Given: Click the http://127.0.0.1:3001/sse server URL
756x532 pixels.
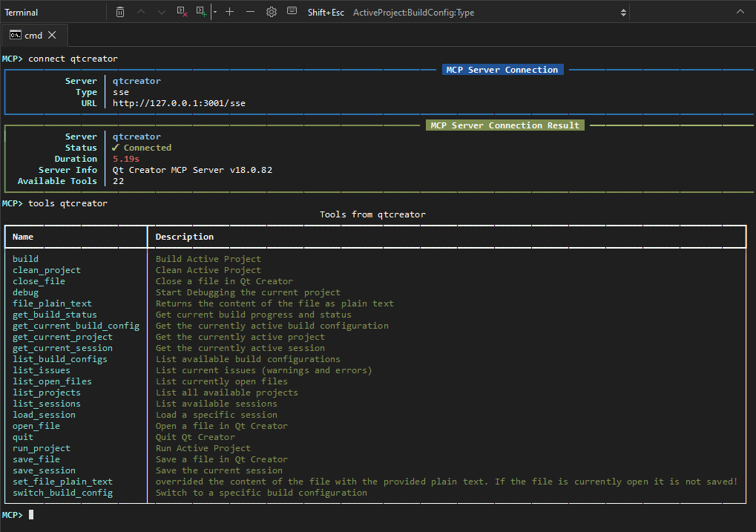Looking at the screenshot, I should tap(177, 102).
